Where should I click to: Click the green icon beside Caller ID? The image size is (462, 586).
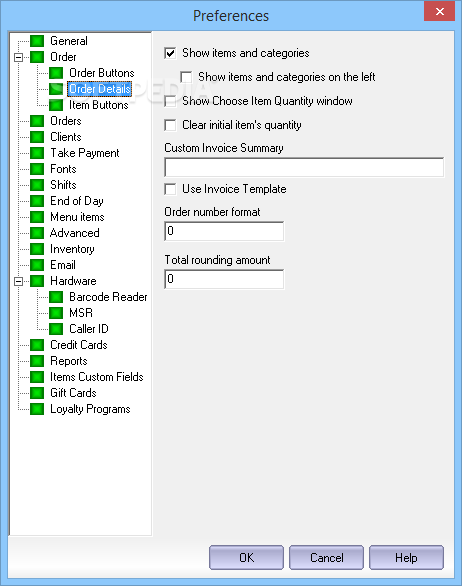click(56, 329)
